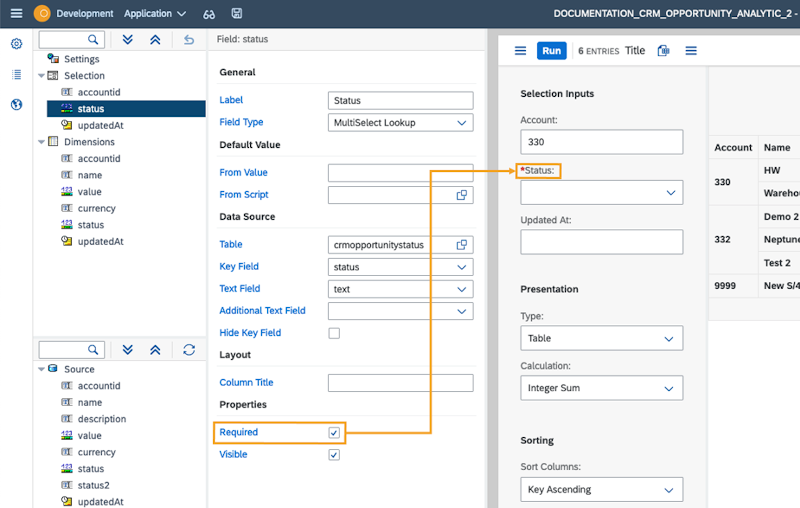Expand the Sort Columns dropdown
Screen dimensions: 800x508
coord(601,490)
